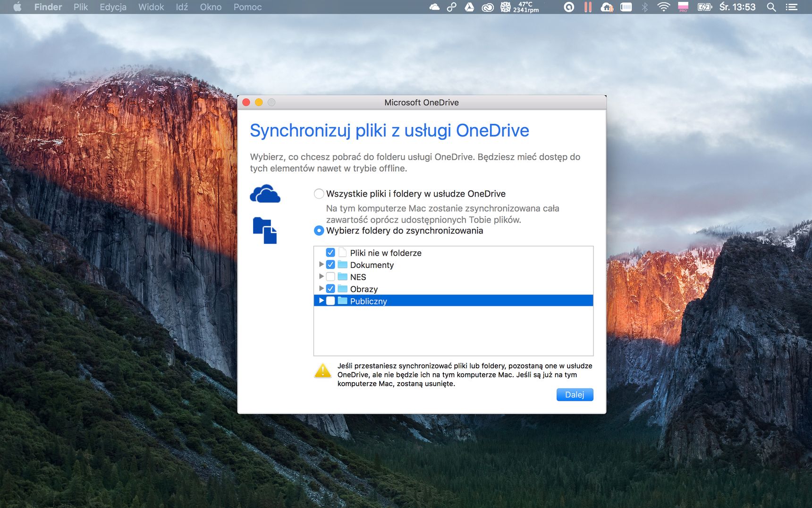This screenshot has width=812, height=508.
Task: Open the Bluetooth menu
Action: [645, 7]
